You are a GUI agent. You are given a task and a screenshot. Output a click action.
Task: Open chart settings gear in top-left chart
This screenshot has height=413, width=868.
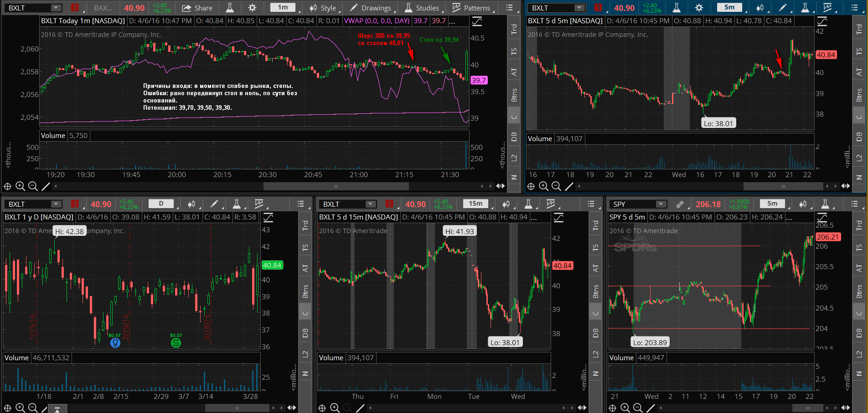pos(252,8)
